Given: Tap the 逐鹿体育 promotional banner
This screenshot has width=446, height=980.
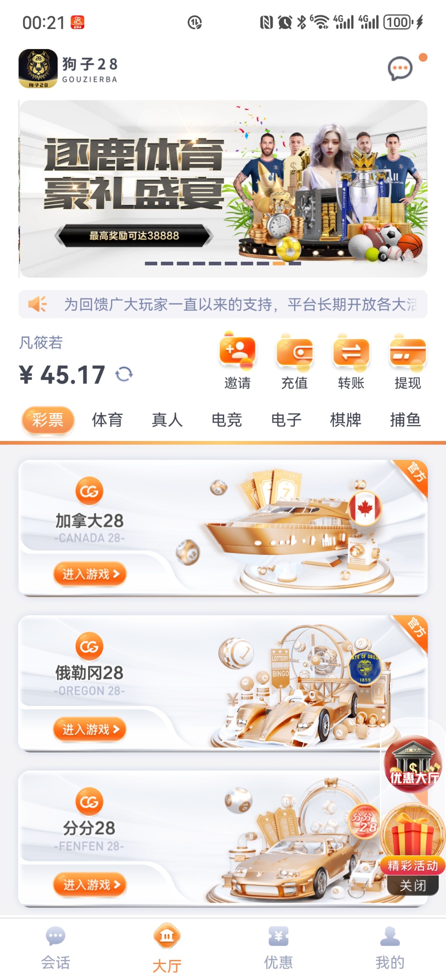Looking at the screenshot, I should 223,189.
